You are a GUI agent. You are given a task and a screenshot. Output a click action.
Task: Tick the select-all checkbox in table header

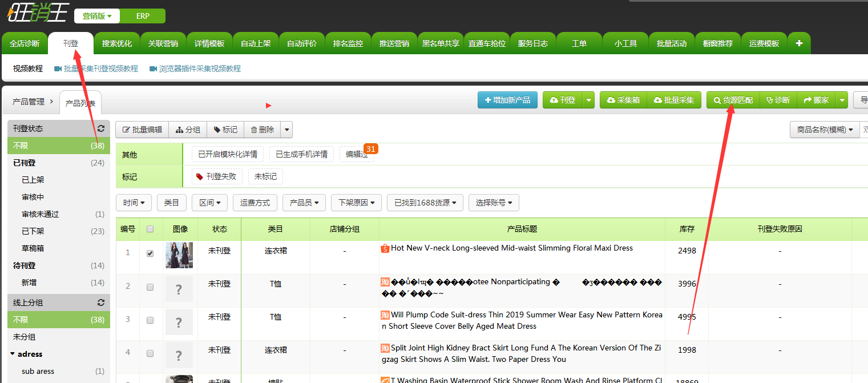(150, 229)
